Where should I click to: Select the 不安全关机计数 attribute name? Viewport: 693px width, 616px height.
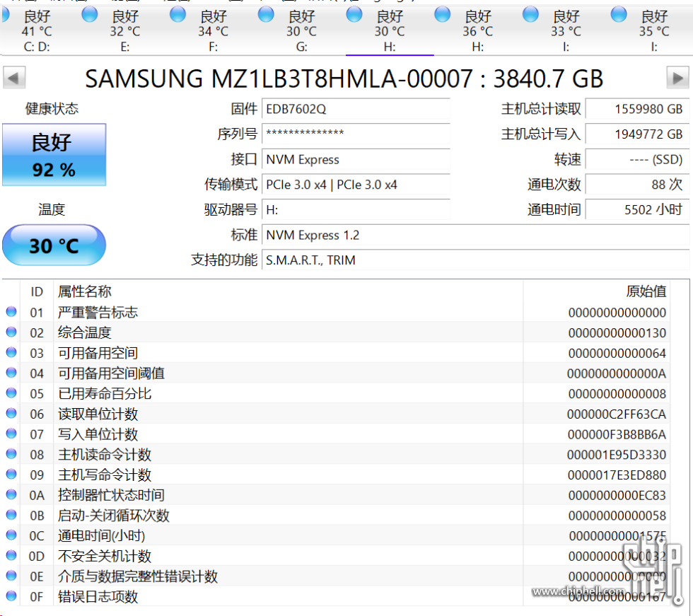(105, 557)
